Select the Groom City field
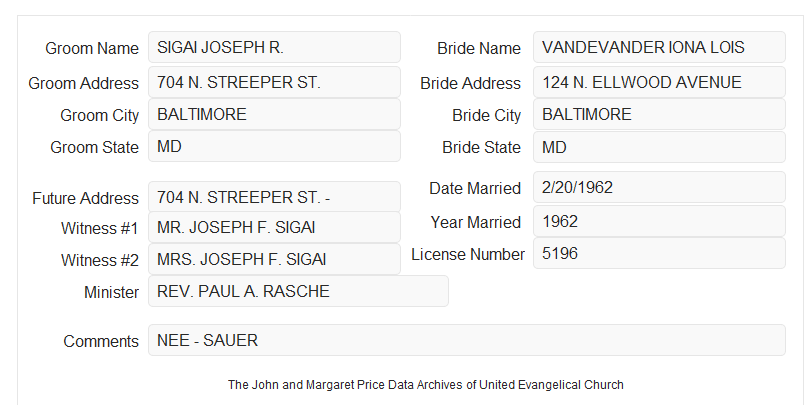 [274, 114]
